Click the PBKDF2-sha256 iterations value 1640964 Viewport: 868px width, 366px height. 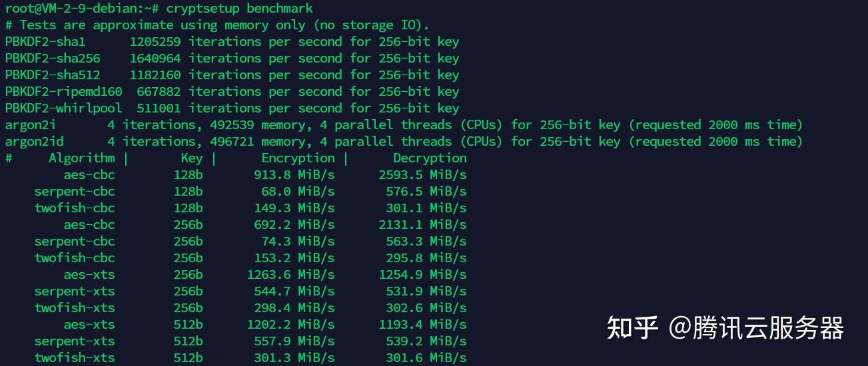point(155,58)
